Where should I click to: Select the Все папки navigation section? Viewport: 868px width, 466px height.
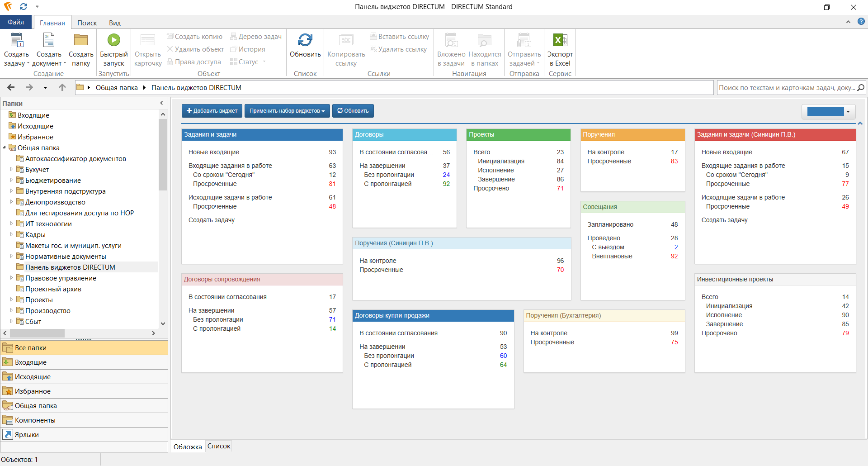(84, 347)
